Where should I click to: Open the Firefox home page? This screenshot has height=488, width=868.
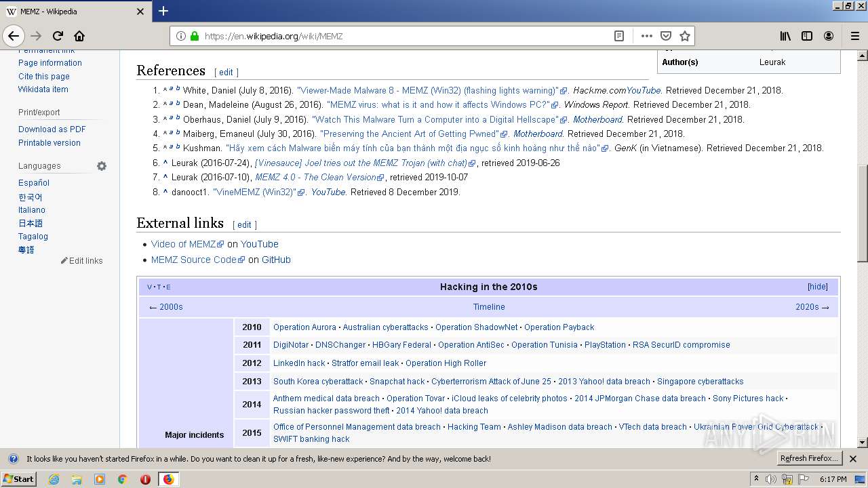(x=79, y=36)
